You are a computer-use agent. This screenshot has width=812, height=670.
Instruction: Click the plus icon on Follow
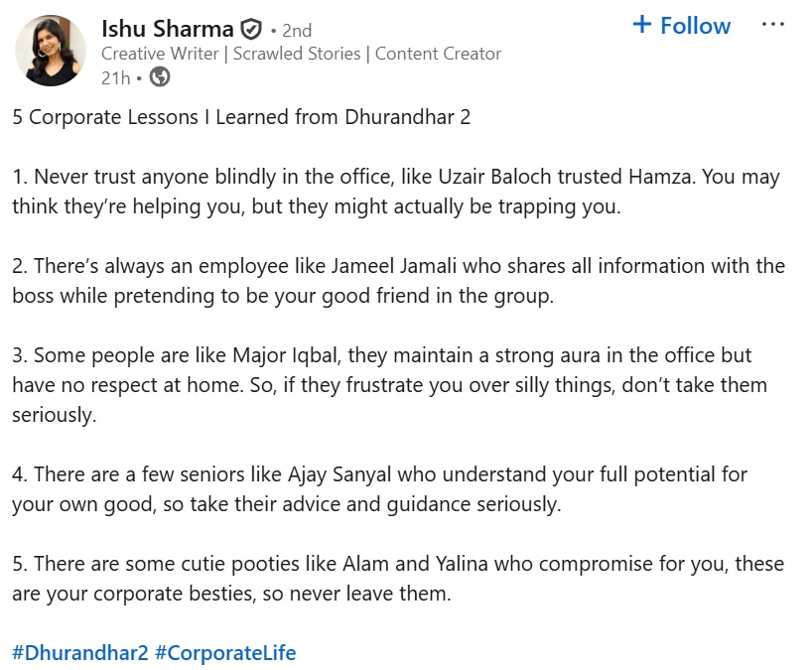pyautogui.click(x=642, y=25)
